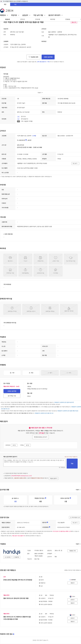Screen dimensions: 81x644
Task: Click the 직원대출제도 benefit icon
Action: [x=25, y=271]
